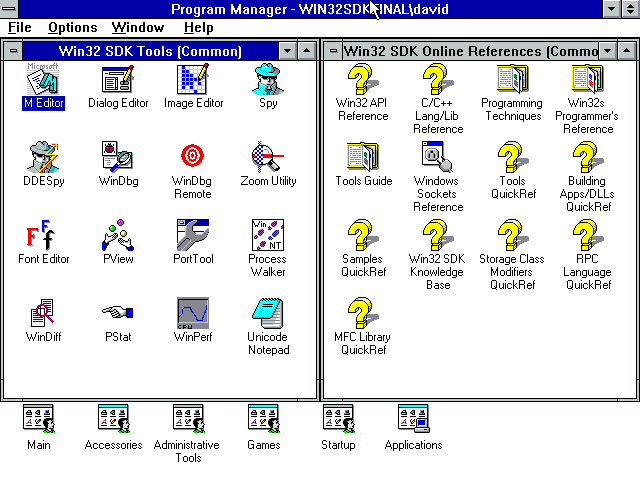
Task: Open the Process Walker icon
Action: tap(268, 235)
